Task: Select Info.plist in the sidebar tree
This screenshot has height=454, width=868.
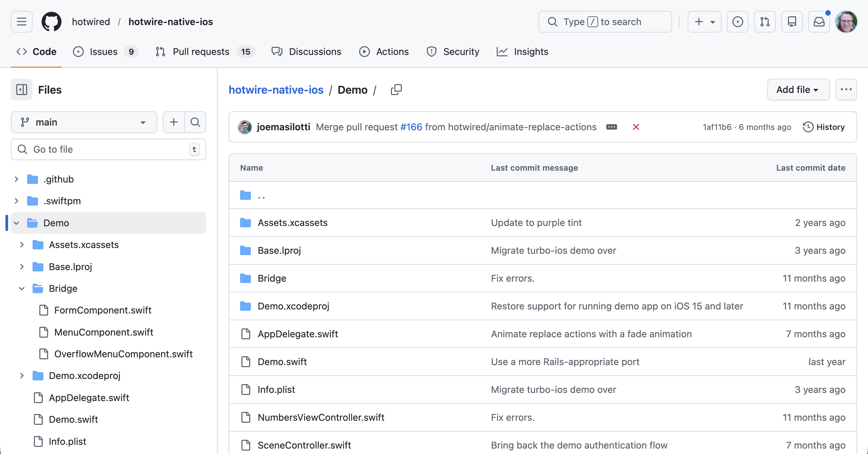Action: (67, 441)
